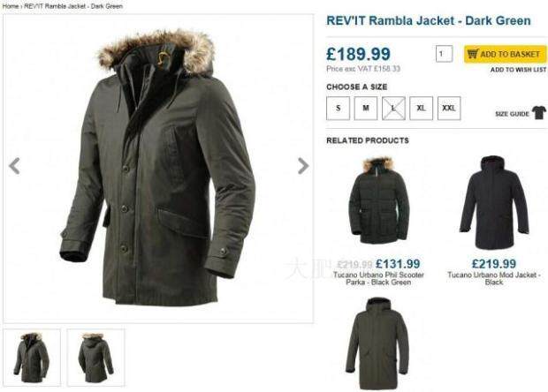View front jacket thumbnail
This screenshot has height=392, width=548.
pyautogui.click(x=32, y=358)
